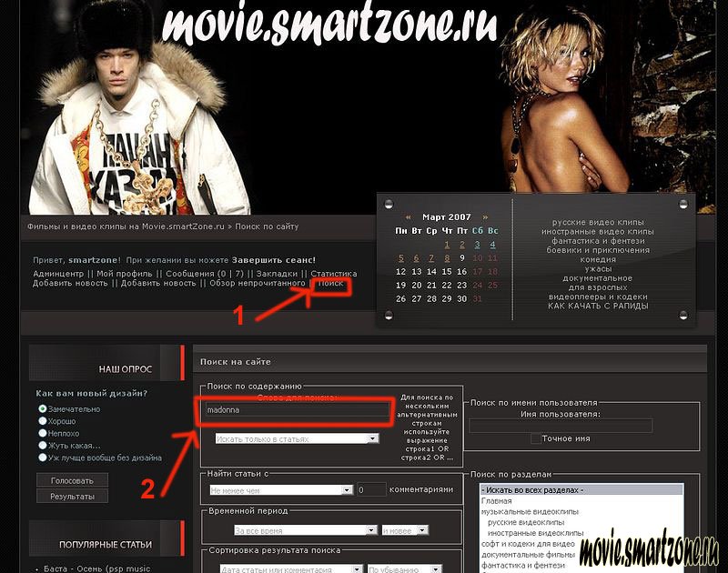Open 'Закладки' in the user menu
Screen dimensions: 728x573
pos(277,273)
